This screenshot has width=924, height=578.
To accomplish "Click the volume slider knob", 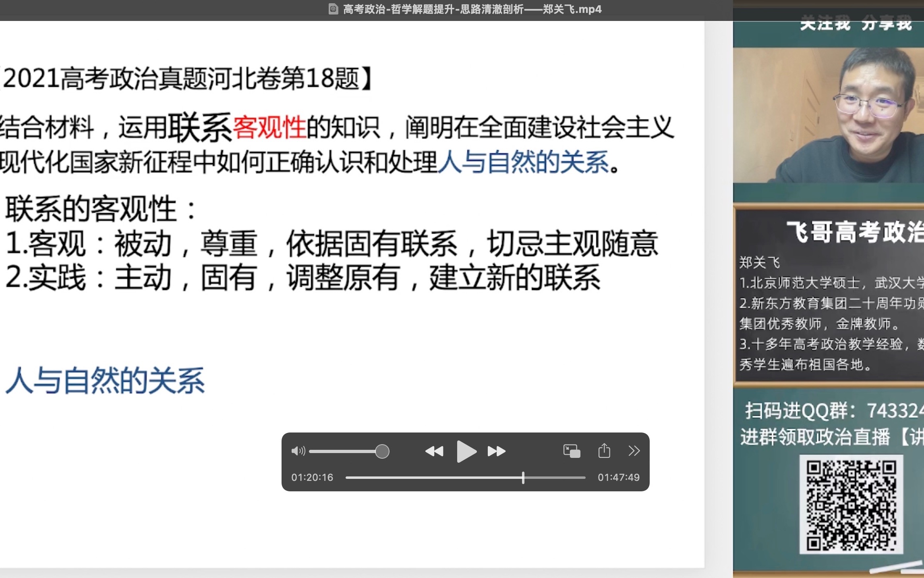I will (x=382, y=451).
